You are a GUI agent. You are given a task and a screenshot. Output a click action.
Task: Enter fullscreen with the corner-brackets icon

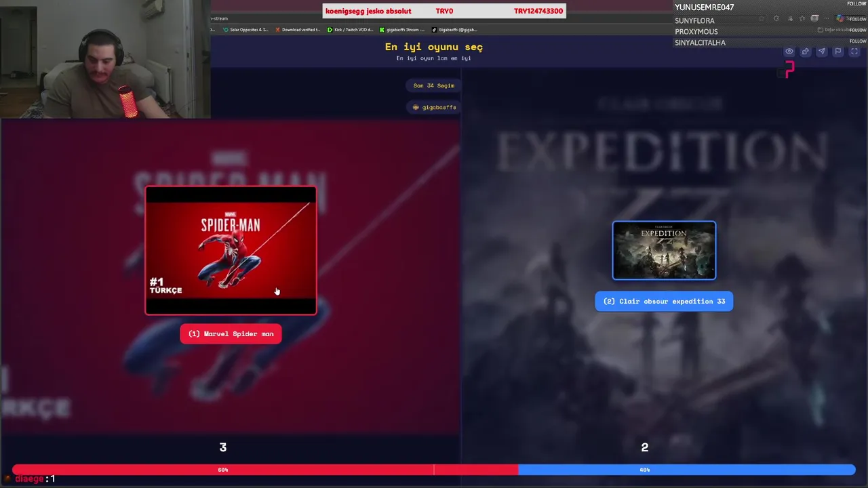[854, 52]
